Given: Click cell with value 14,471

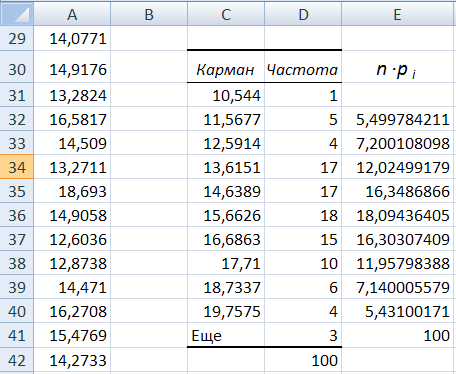Looking at the screenshot, I should (72, 287).
